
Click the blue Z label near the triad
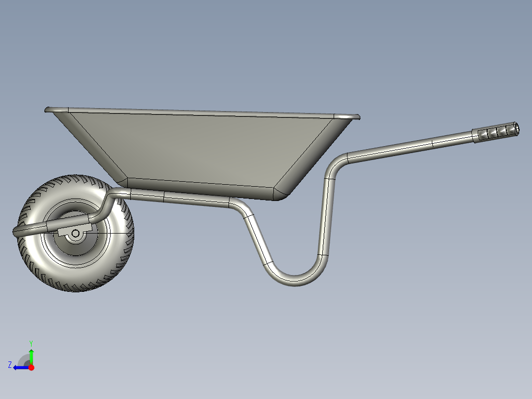click(x=10, y=365)
